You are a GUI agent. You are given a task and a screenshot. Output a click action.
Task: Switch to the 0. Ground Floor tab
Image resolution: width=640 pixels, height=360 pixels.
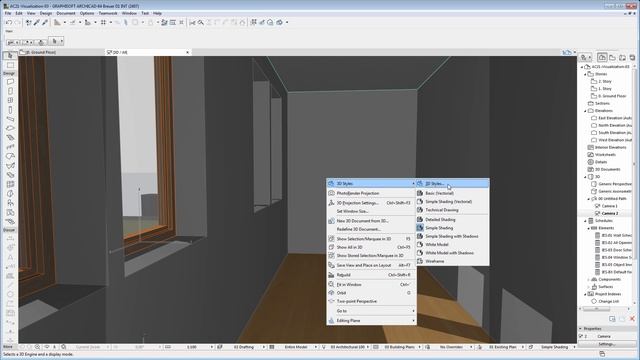coord(61,52)
